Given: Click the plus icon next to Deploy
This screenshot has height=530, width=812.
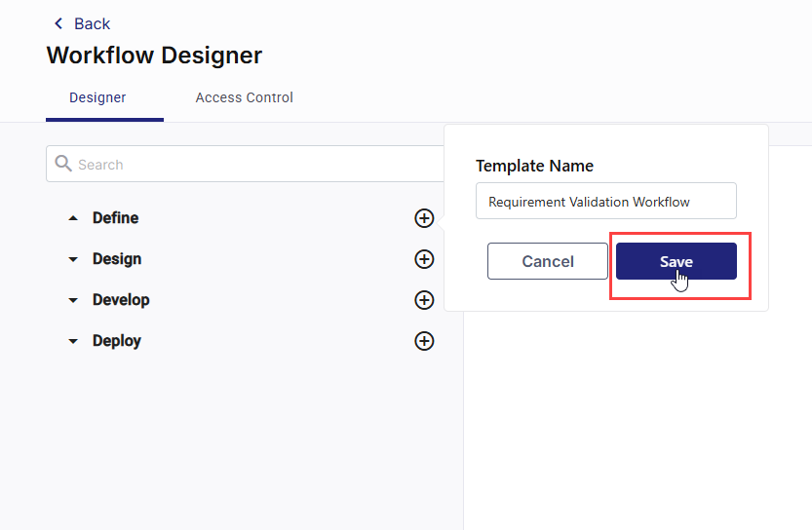Looking at the screenshot, I should click(424, 341).
